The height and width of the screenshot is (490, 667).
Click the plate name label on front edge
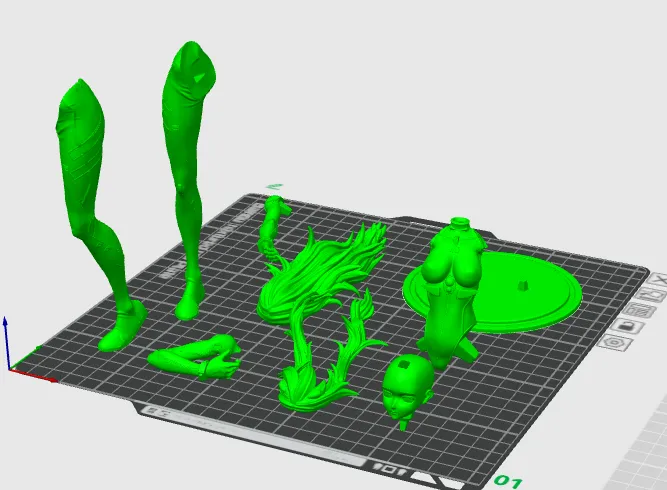tap(255, 436)
